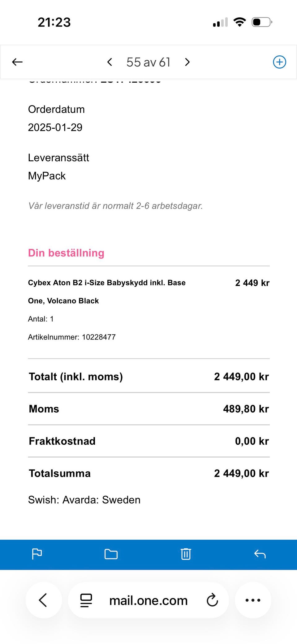Open page settings reader icon
The width and height of the screenshot is (297, 644).
click(86, 600)
